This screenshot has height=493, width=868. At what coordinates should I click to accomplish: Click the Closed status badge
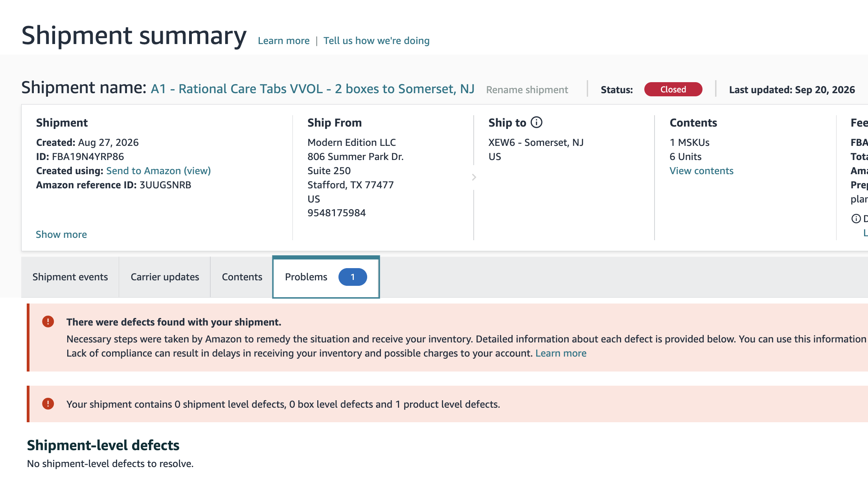tap(673, 89)
